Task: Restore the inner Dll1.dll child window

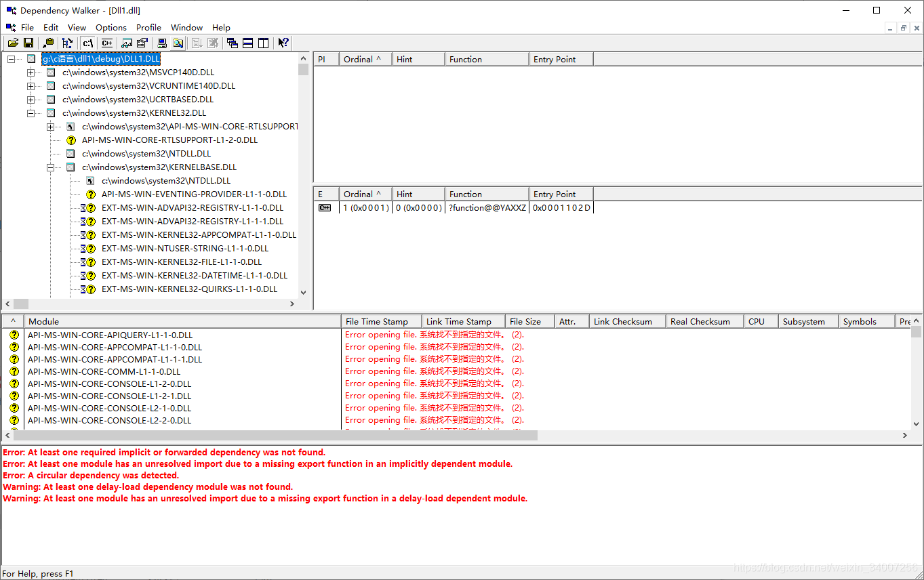Action: 904,28
